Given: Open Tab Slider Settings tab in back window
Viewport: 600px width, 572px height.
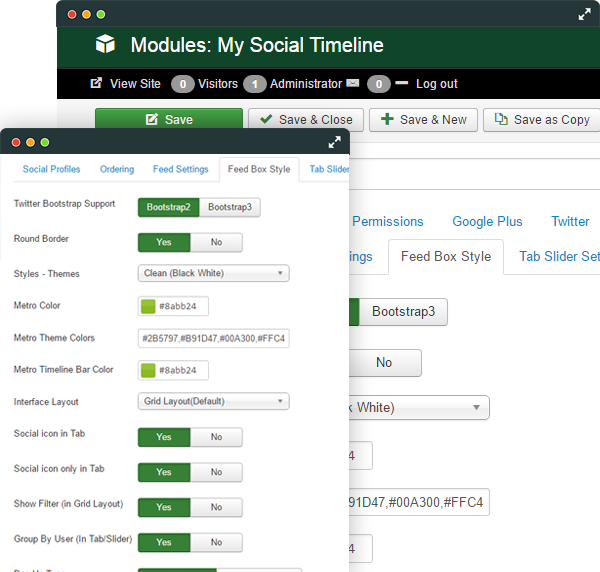Looking at the screenshot, I should [559, 256].
